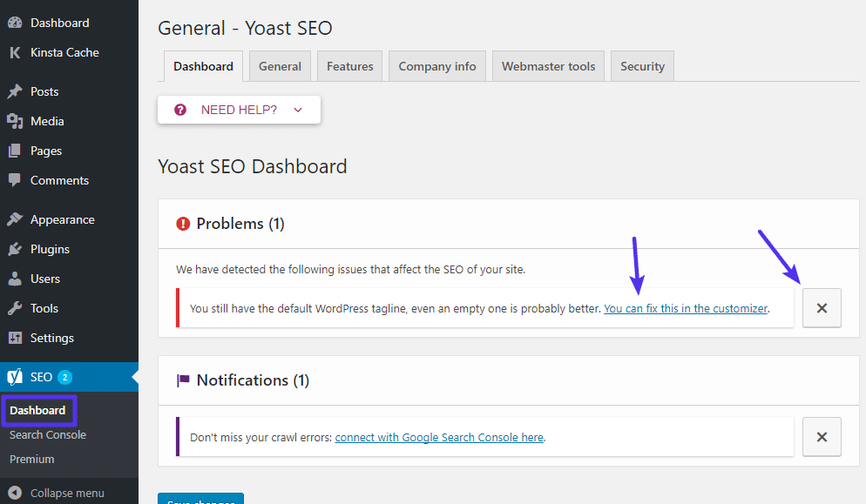The height and width of the screenshot is (504, 866).
Task: Open Premium under the SEO submenu
Action: [x=31, y=459]
